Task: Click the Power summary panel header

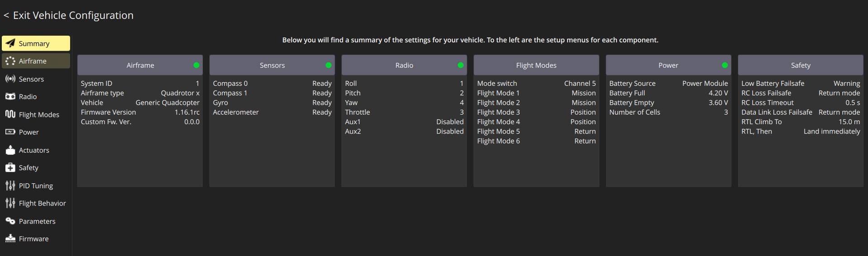Action: pyautogui.click(x=668, y=65)
